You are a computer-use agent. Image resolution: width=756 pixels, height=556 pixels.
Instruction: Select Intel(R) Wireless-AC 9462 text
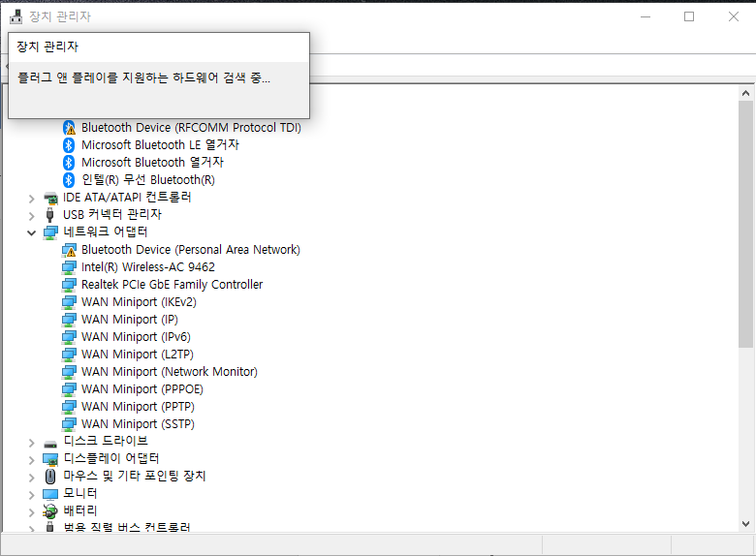tap(148, 267)
